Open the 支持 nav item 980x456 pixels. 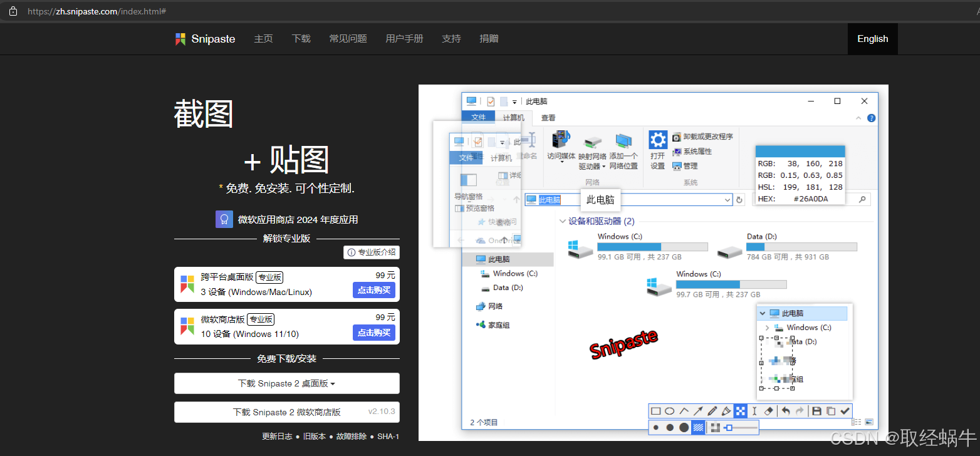[451, 39]
